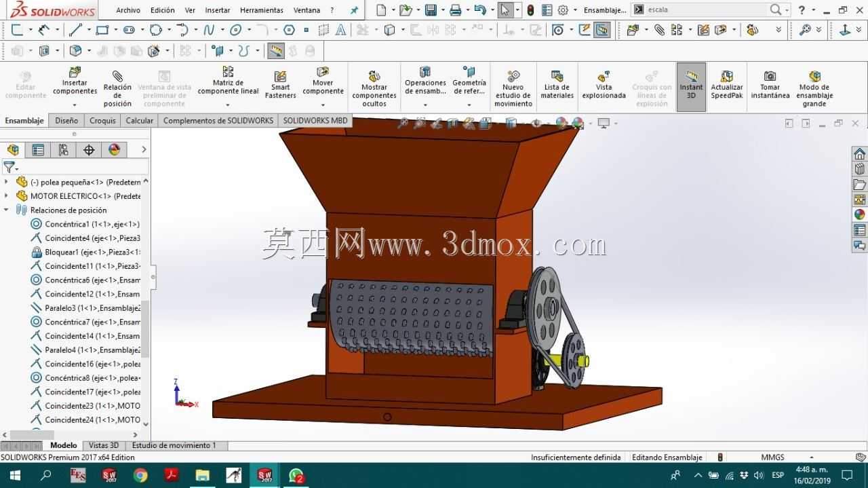Collapse the Relaciones de posición folder
The width and height of the screenshot is (868, 488).
[6, 210]
